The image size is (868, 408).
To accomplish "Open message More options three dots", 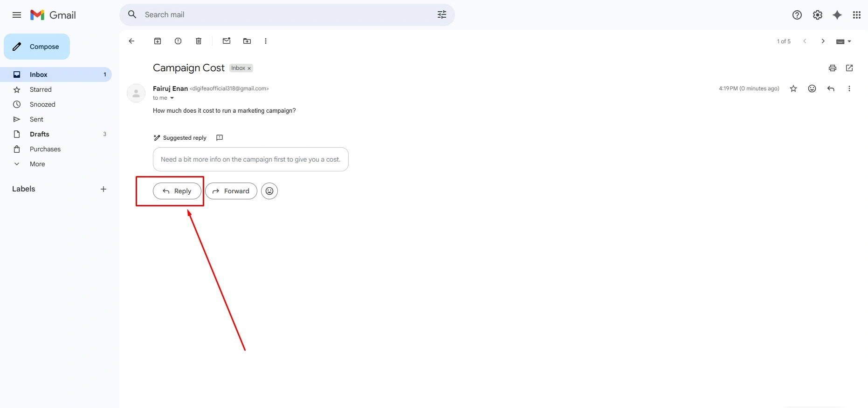I will click(849, 88).
